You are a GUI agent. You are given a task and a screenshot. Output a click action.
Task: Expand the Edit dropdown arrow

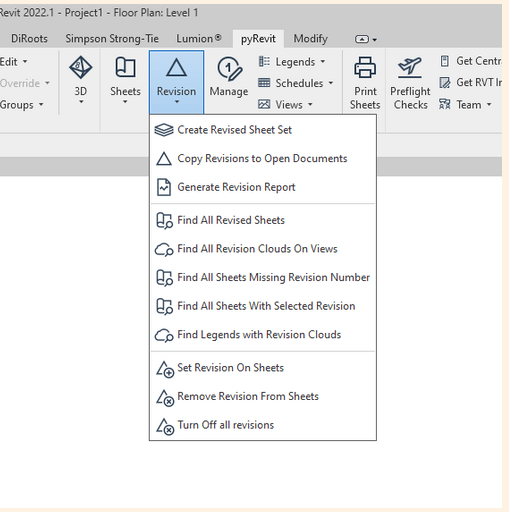25,62
